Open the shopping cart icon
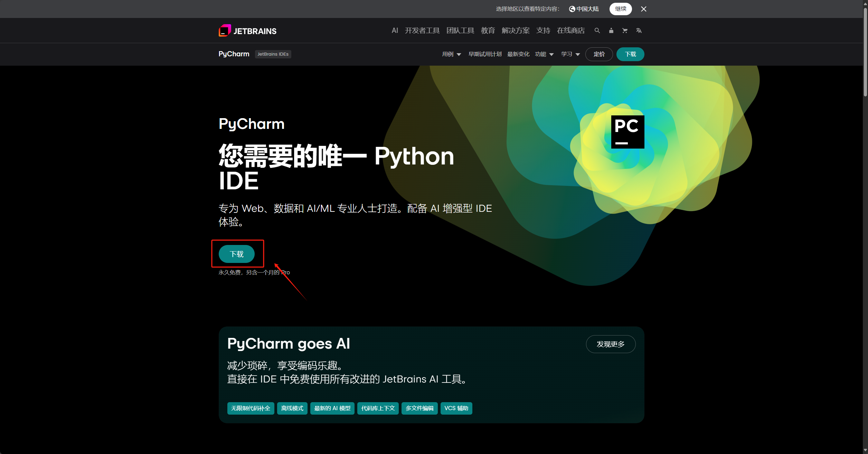 pos(625,30)
